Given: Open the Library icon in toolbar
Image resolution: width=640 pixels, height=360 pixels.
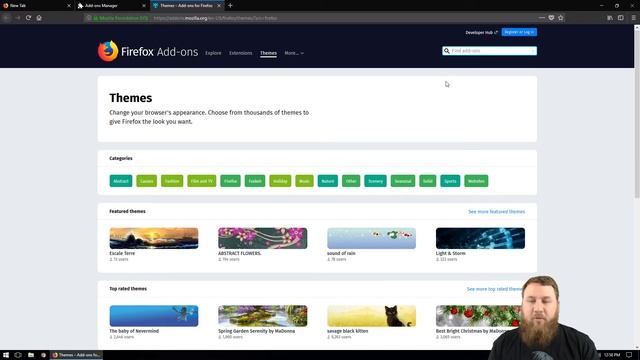Looking at the screenshot, I should pos(610,18).
